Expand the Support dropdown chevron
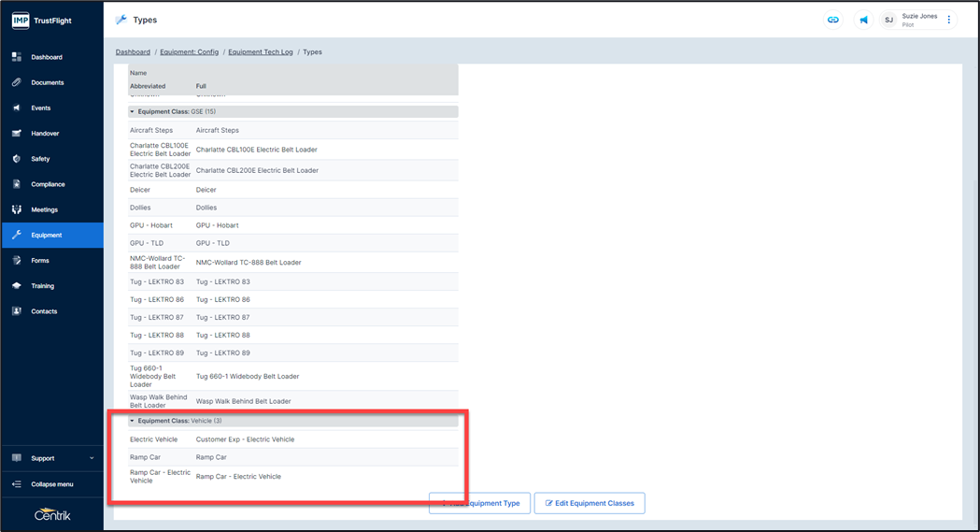The image size is (980, 532). [92, 458]
